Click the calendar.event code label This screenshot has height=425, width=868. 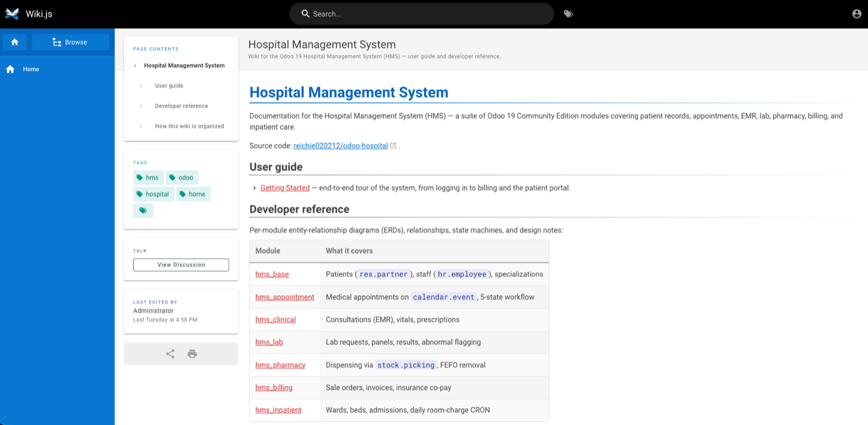click(x=444, y=297)
